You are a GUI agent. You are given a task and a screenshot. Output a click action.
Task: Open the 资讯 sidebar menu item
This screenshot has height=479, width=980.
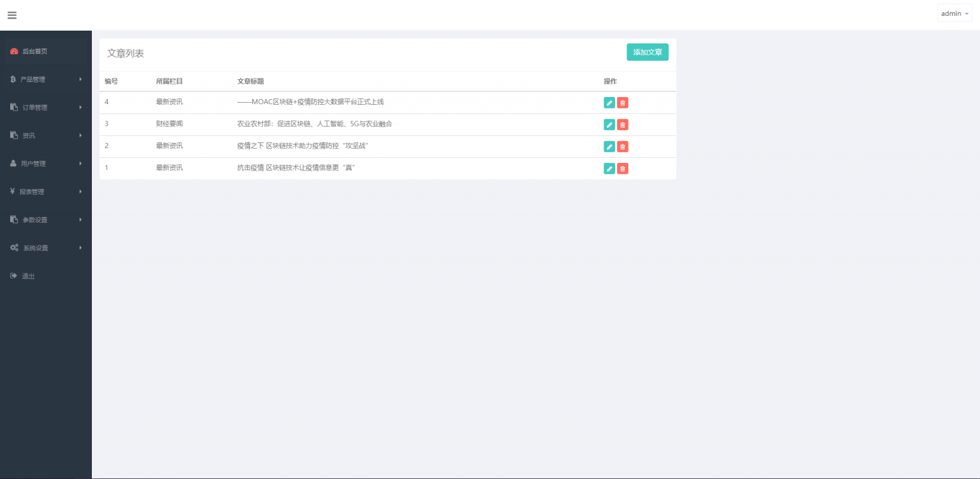29,136
